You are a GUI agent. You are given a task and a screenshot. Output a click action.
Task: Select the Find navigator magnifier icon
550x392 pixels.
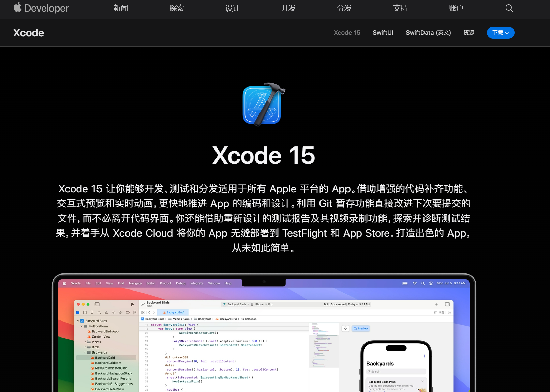coord(99,312)
